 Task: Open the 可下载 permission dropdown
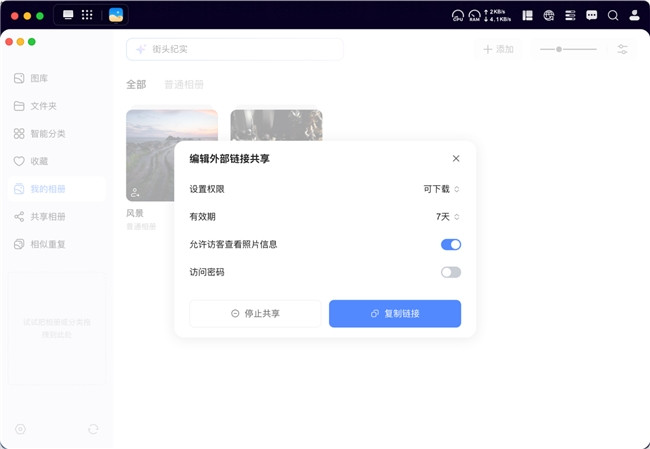pos(441,189)
